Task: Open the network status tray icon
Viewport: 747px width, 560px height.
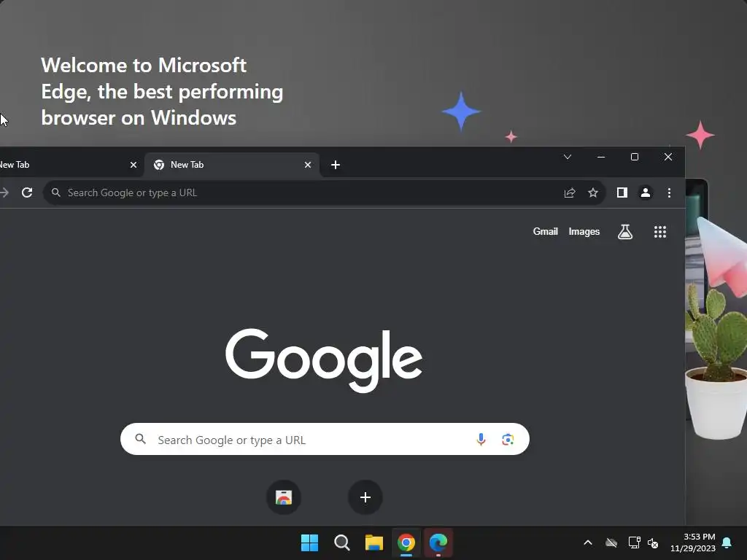Action: point(634,542)
